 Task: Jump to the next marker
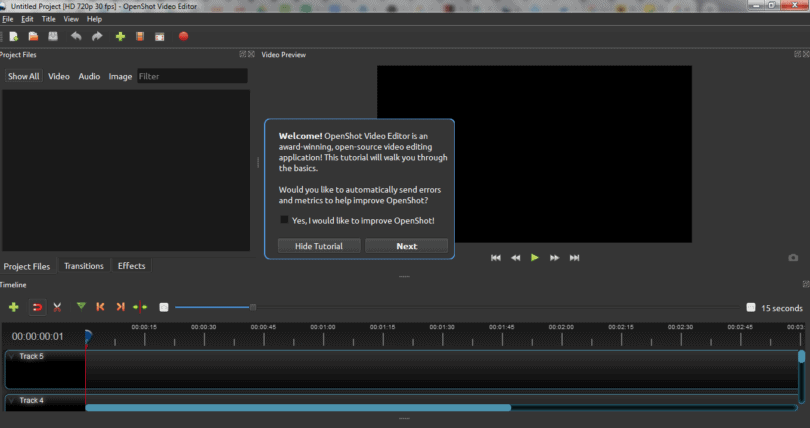point(120,307)
